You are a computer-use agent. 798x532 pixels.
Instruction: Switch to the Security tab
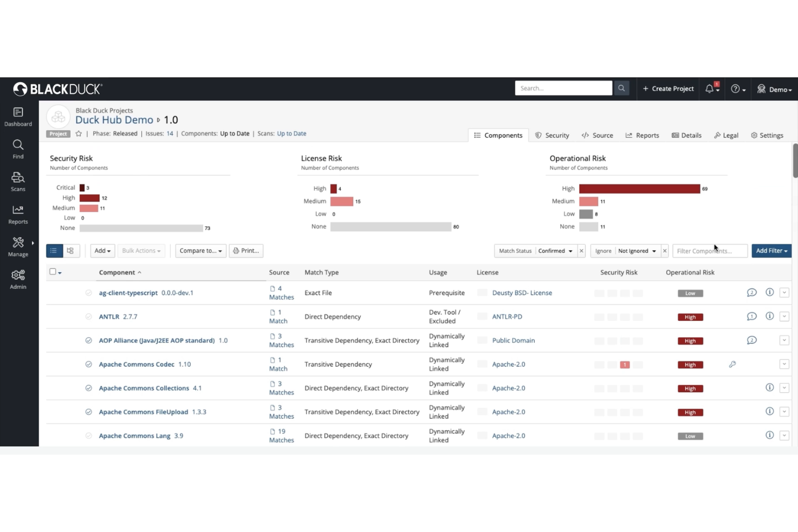tap(552, 135)
